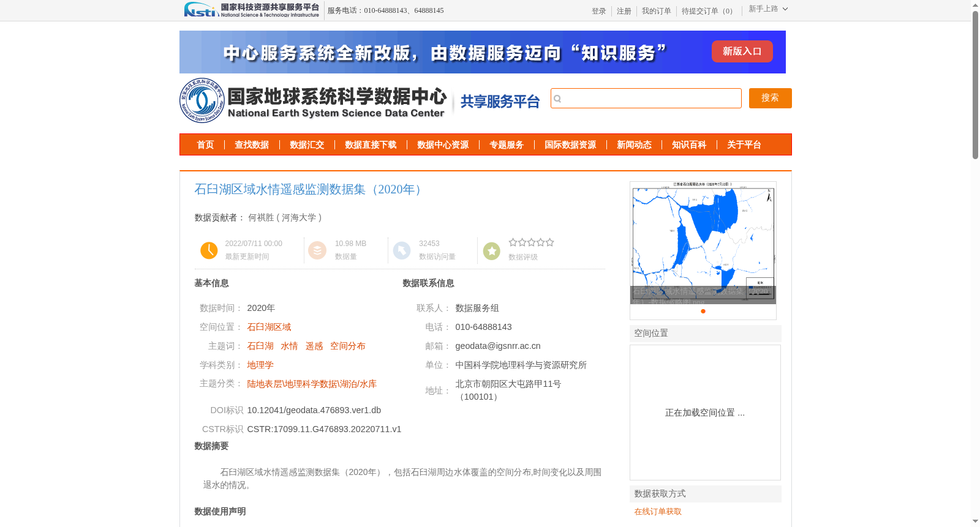
Task: Click the 空间分布 keyword link
Action: pyautogui.click(x=347, y=346)
